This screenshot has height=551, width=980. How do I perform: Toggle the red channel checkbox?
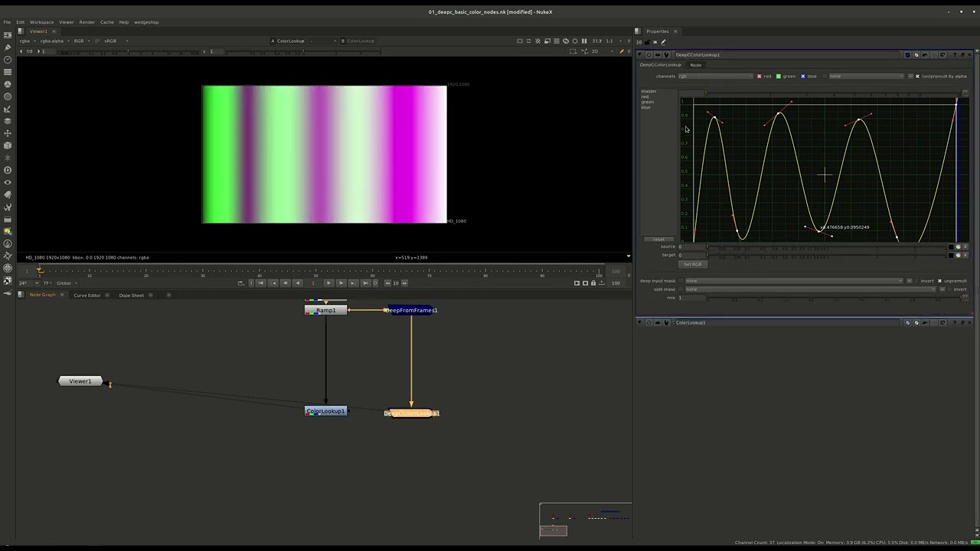[759, 77]
